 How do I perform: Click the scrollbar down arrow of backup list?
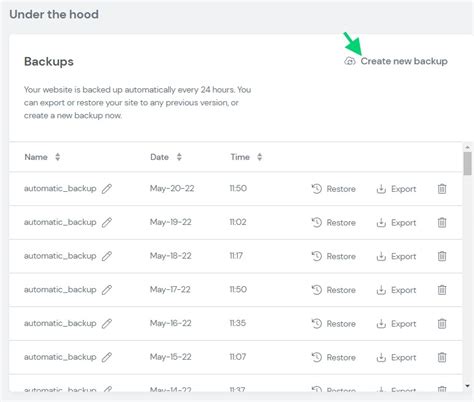467,386
